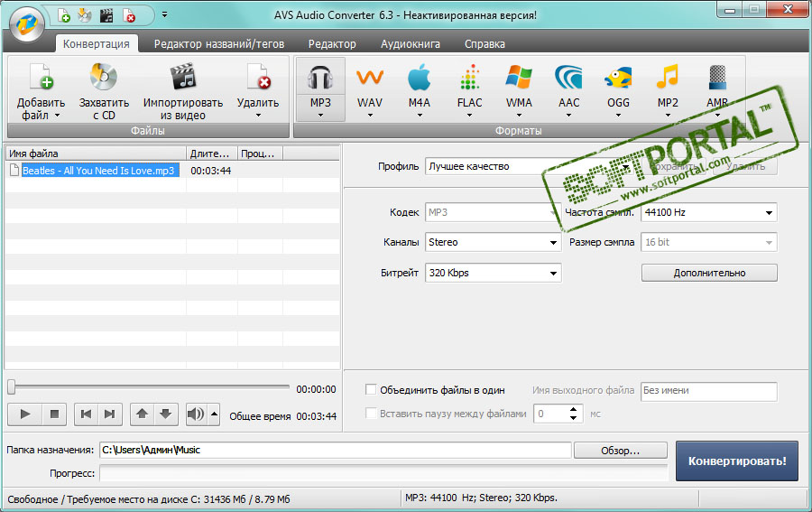Viewport: 812px width, 512px height.
Task: Click the file duration 00:03:44 cell
Action: [211, 171]
